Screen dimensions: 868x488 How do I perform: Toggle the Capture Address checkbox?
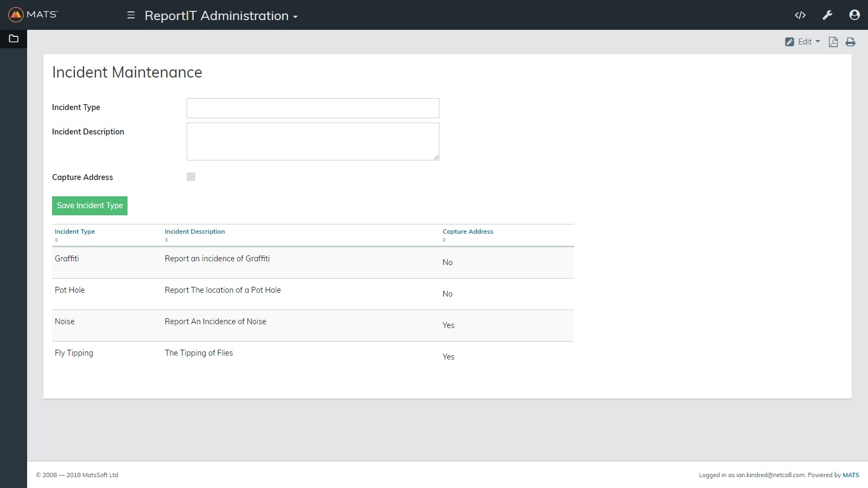[x=191, y=177]
